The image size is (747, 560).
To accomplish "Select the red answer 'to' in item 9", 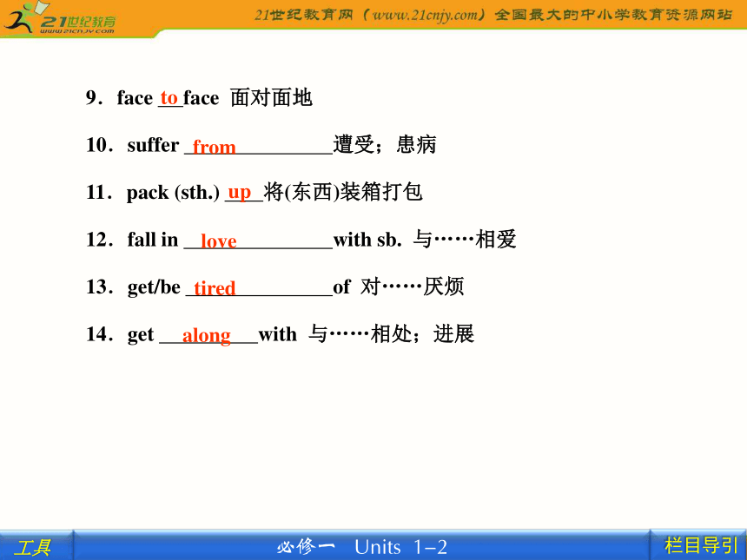I will pyautogui.click(x=169, y=98).
